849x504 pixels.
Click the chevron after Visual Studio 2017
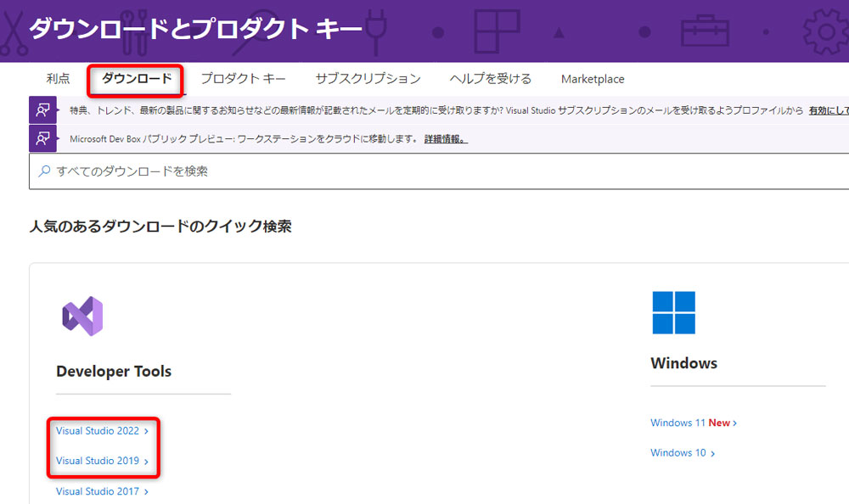[146, 492]
